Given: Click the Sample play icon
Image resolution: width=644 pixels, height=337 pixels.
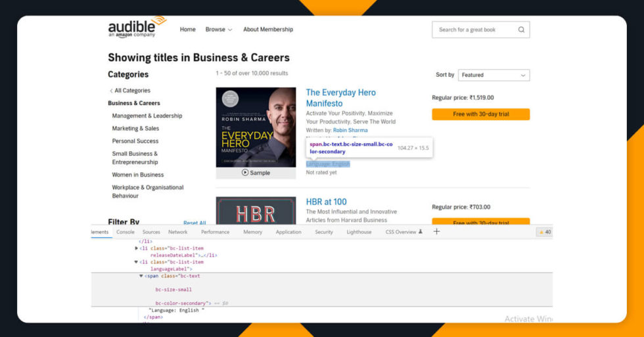Looking at the screenshot, I should 244,172.
